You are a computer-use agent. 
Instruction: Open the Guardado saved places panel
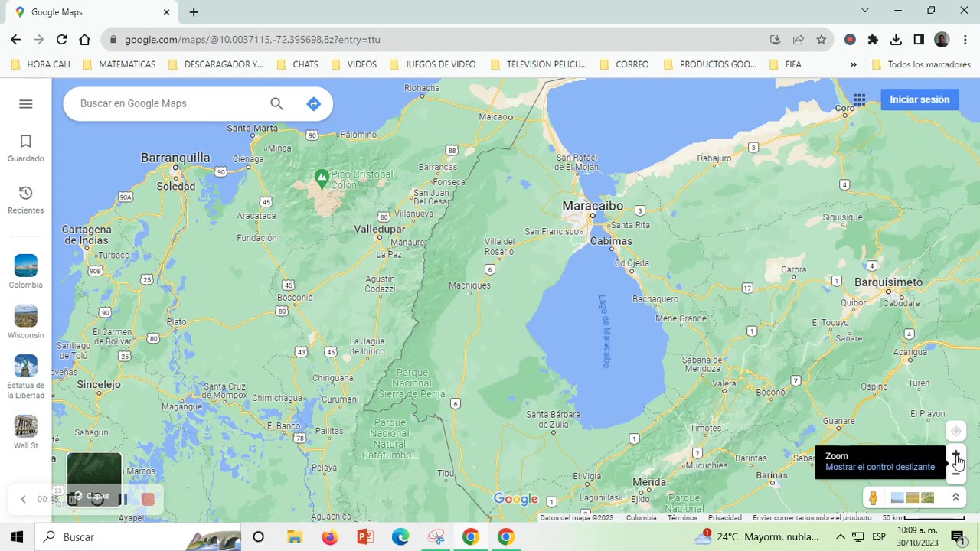26,148
